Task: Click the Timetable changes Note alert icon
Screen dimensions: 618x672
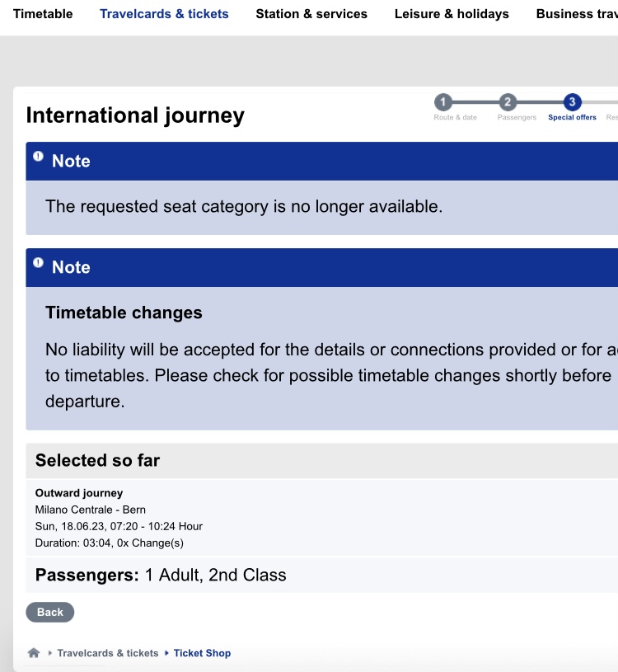Action: (x=38, y=262)
